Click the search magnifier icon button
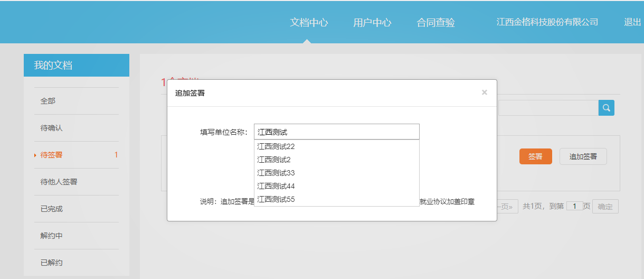 [x=606, y=108]
